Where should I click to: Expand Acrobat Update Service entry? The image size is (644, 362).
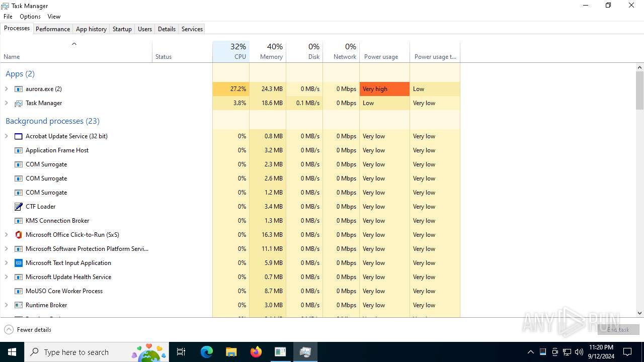point(7,136)
